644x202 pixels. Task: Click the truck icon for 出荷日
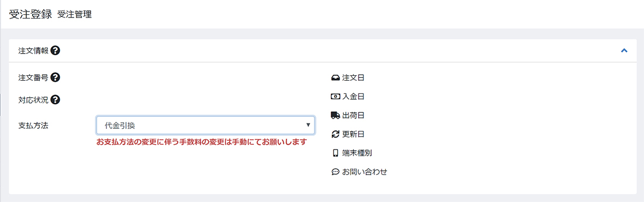(x=335, y=115)
